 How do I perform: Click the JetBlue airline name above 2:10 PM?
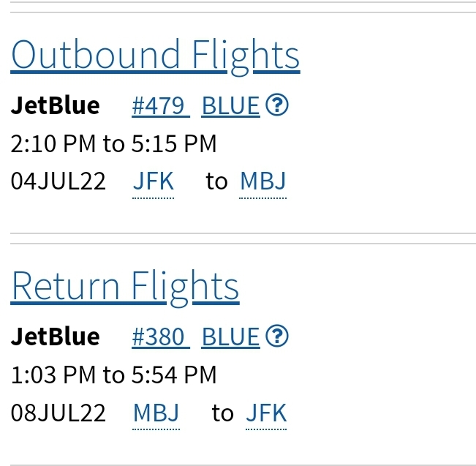55,106
